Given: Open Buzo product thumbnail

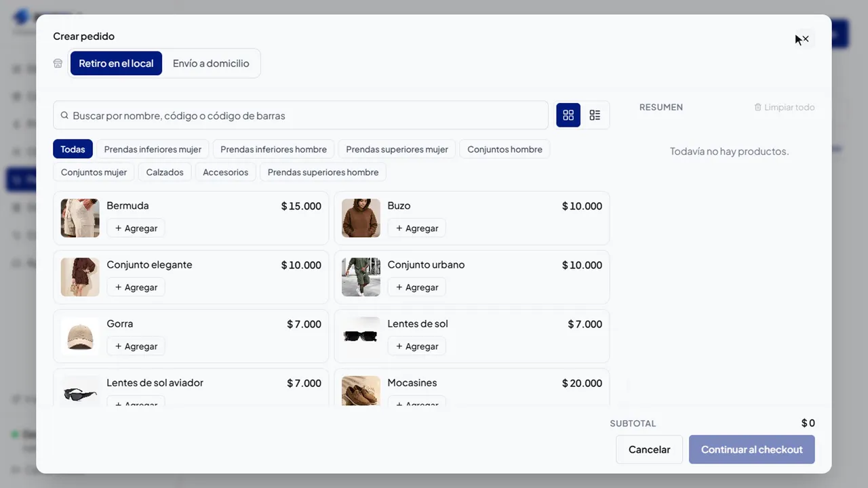Looking at the screenshot, I should click(x=361, y=218).
